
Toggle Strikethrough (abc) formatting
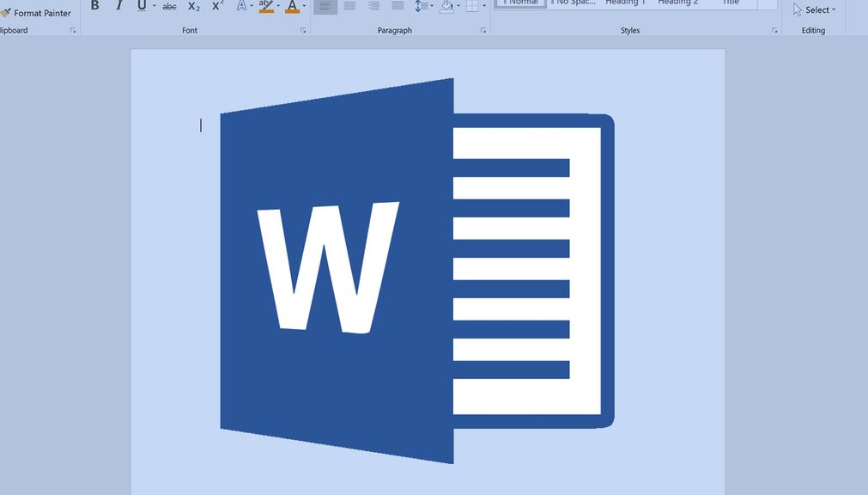pos(169,7)
